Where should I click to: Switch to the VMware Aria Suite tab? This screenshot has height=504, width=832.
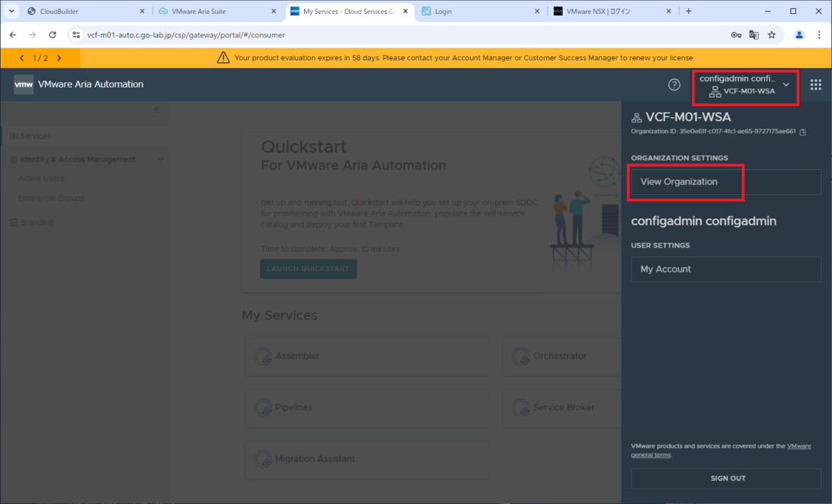(x=218, y=11)
